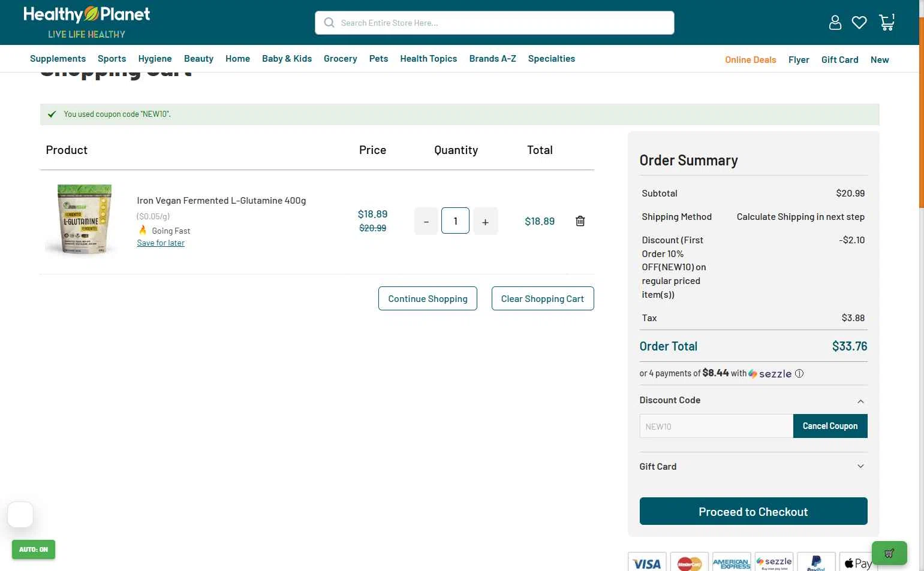Click the discount value -$2.10
This screenshot has width=924, height=571.
[852, 240]
